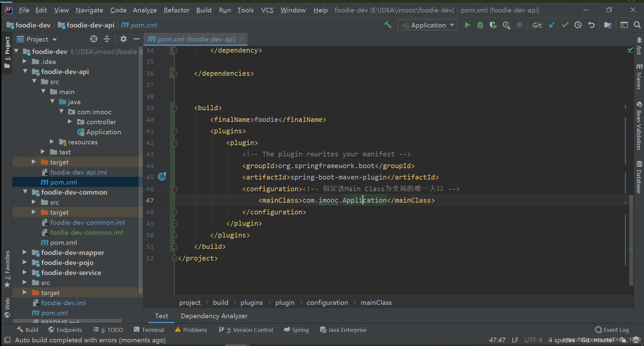The height and width of the screenshot is (346, 644).
Task: Run the Application configuration
Action: click(x=467, y=25)
